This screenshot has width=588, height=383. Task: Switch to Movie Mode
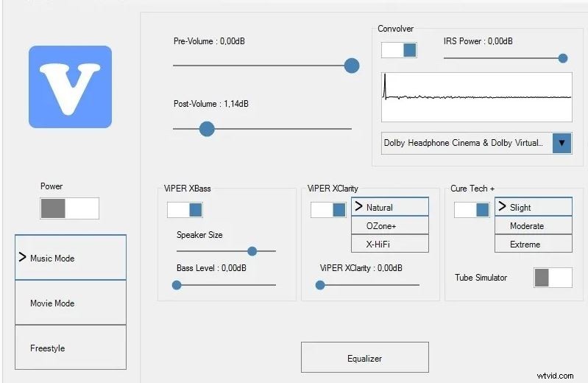coord(71,303)
